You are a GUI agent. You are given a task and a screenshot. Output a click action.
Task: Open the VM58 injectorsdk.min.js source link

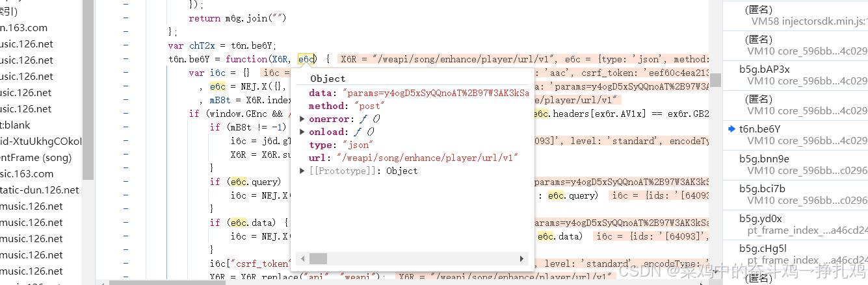click(x=809, y=21)
